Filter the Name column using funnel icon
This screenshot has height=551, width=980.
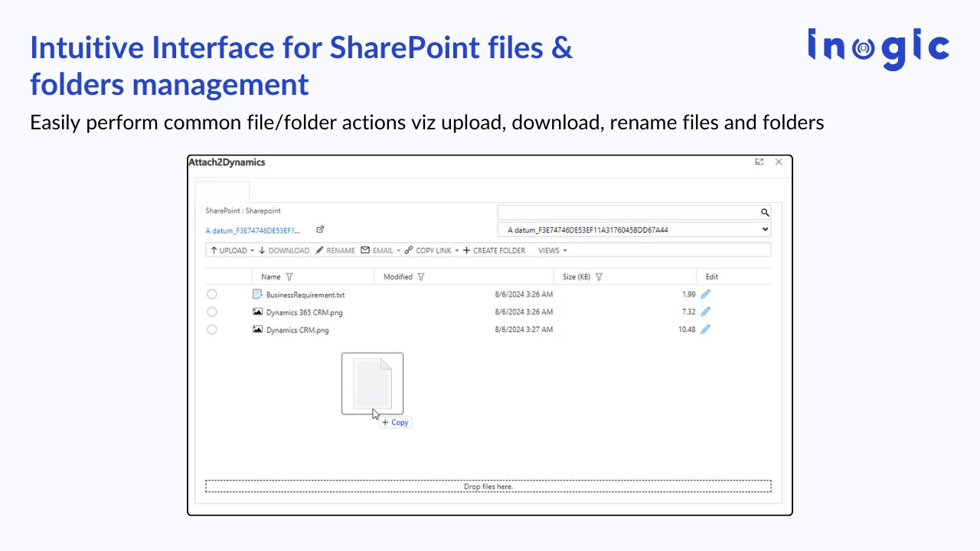289,277
